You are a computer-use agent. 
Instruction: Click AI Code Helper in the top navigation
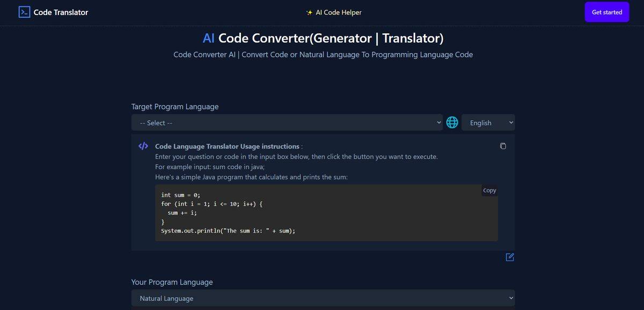point(338,12)
